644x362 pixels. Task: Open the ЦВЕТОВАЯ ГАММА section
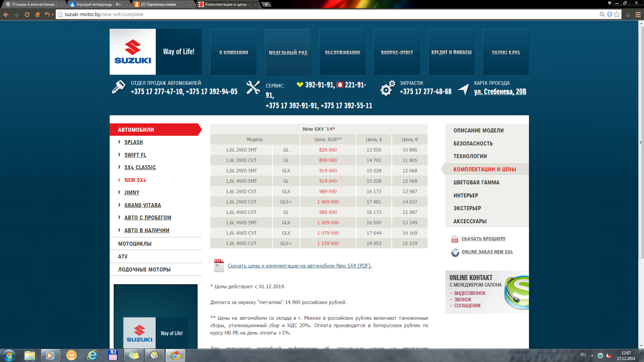[476, 182]
